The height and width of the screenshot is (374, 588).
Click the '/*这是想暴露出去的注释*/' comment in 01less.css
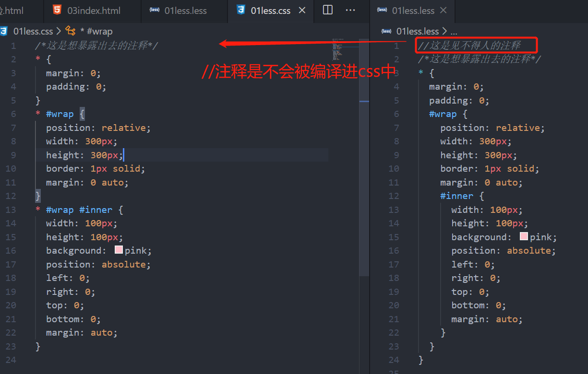click(96, 46)
